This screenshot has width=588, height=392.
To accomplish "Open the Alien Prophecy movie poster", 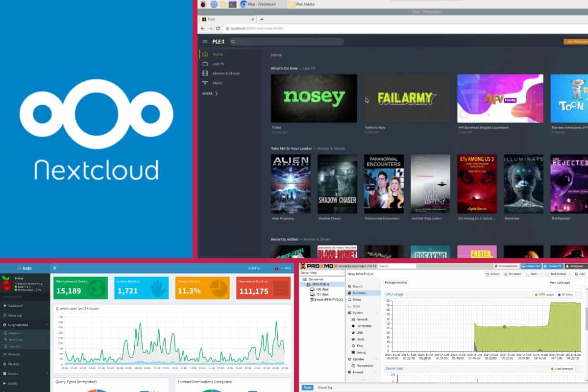I will 291,184.
